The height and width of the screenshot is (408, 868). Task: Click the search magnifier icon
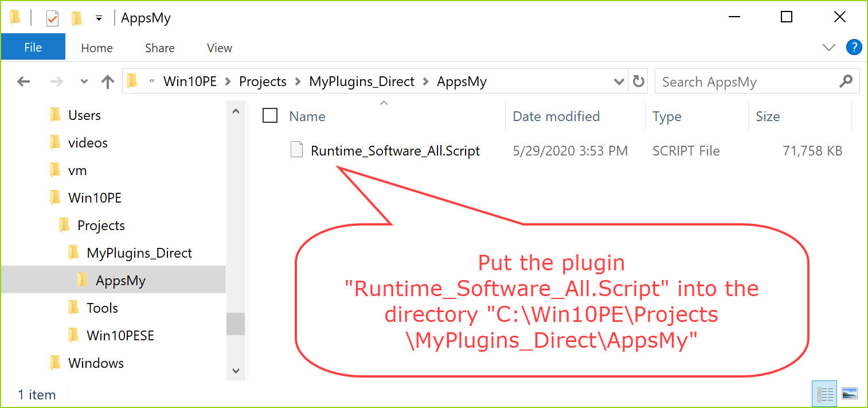tap(846, 82)
